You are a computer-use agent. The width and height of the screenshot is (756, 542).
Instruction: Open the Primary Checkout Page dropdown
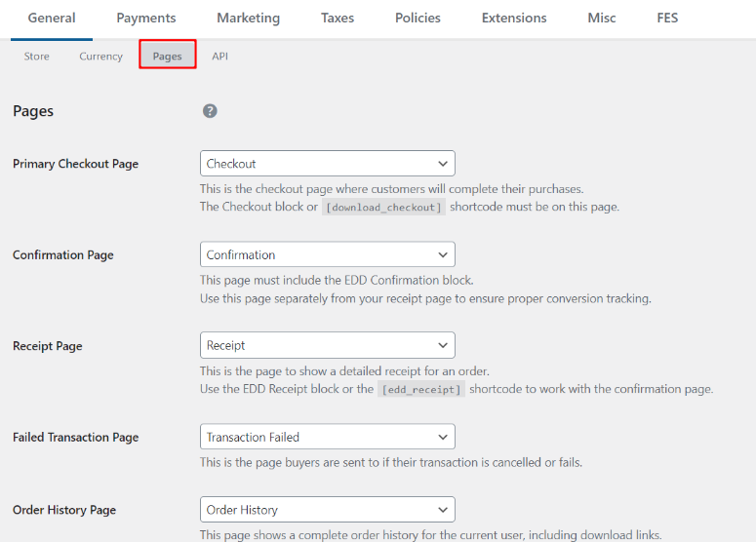tap(327, 164)
